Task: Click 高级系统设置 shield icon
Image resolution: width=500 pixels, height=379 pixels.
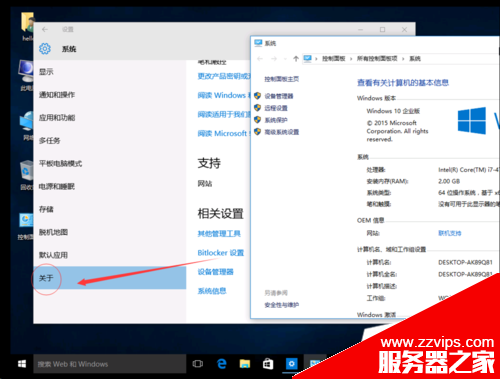Action: point(257,132)
